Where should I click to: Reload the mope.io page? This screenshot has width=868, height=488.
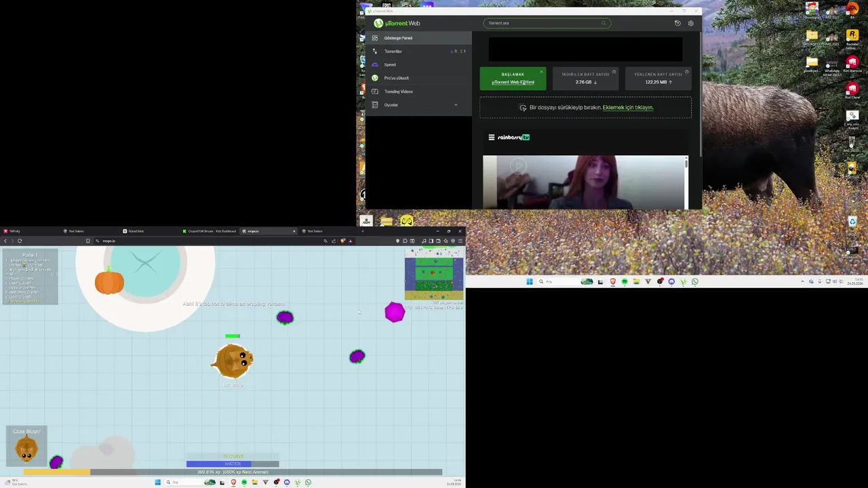point(20,241)
